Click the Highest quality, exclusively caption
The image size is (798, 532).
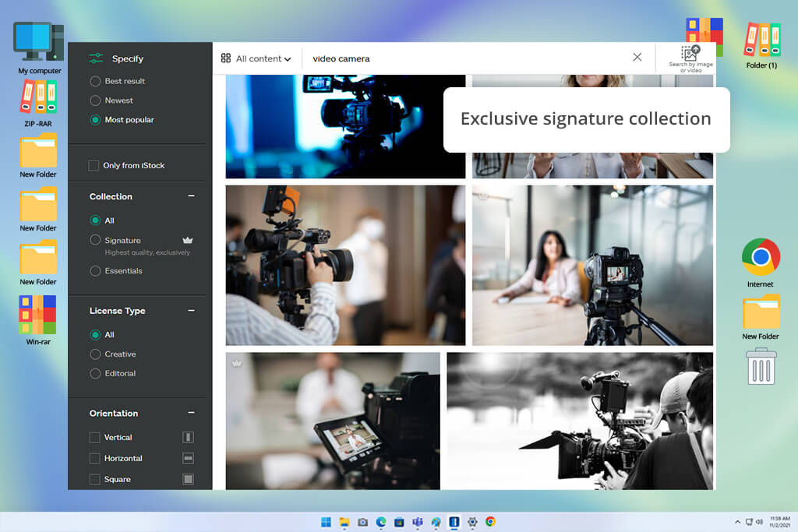click(x=147, y=252)
